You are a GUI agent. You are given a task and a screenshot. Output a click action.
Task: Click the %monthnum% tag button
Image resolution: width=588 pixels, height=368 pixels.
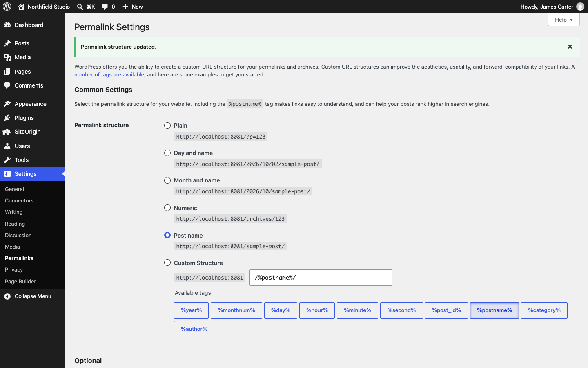236,310
